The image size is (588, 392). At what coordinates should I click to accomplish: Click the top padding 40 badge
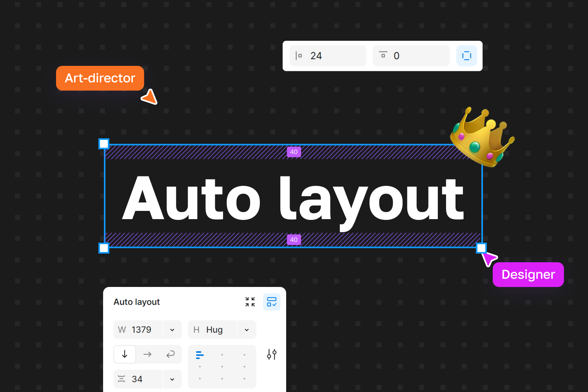click(294, 152)
